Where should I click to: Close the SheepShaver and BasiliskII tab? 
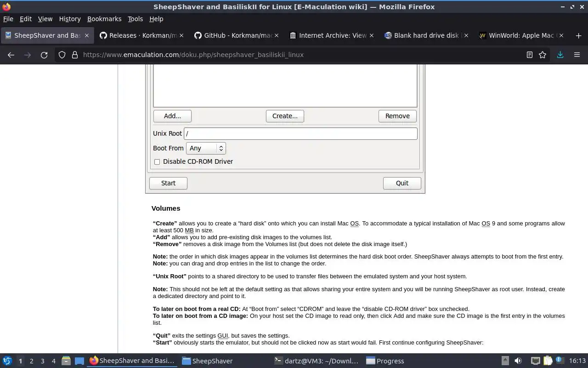pyautogui.click(x=87, y=35)
